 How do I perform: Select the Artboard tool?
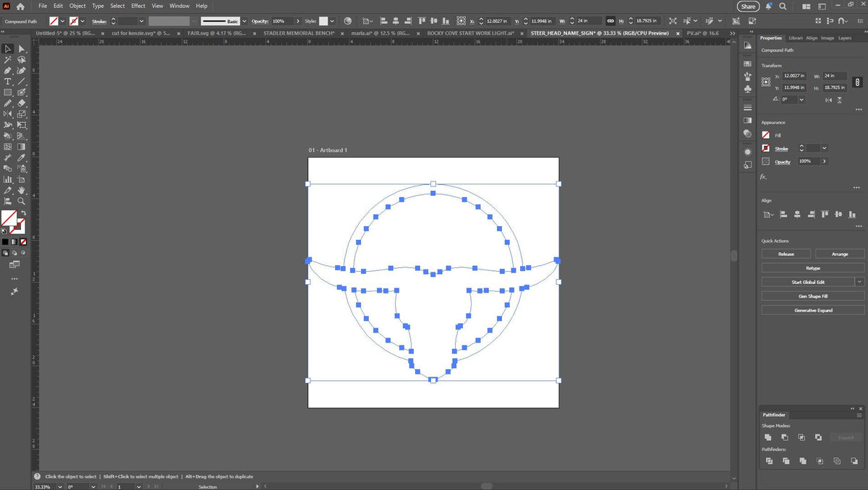click(21, 179)
